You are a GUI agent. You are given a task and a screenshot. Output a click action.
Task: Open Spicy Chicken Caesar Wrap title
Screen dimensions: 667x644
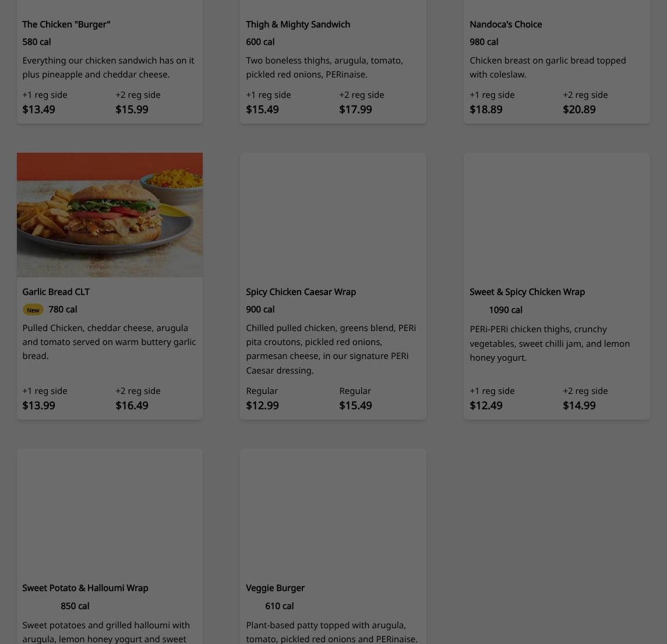pyautogui.click(x=301, y=292)
